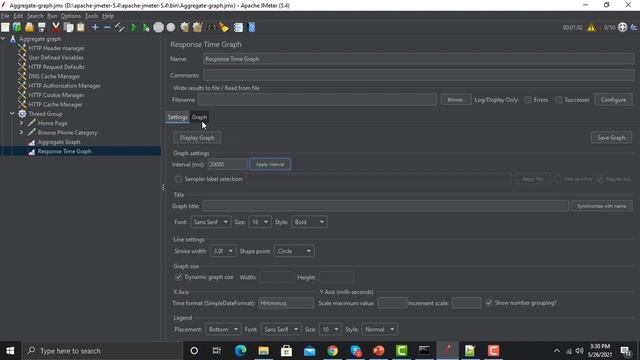Expand Browse Phone Category tree node
This screenshot has width=640, height=360.
click(21, 132)
